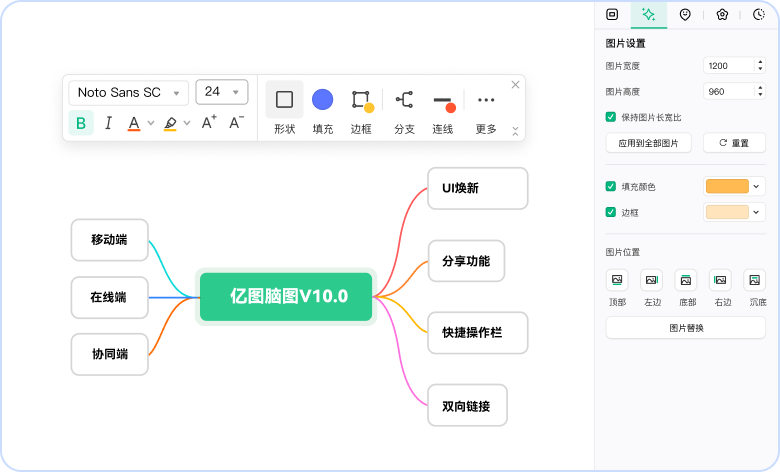Click 应用到全部图片 button
The width and height of the screenshot is (780, 472).
click(x=649, y=143)
